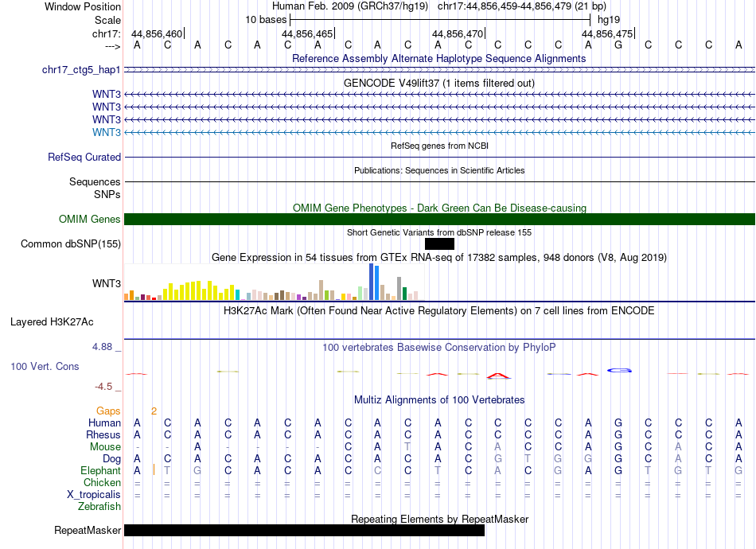
Task: Click the '10 bases' scale bar text
Action: click(x=266, y=20)
